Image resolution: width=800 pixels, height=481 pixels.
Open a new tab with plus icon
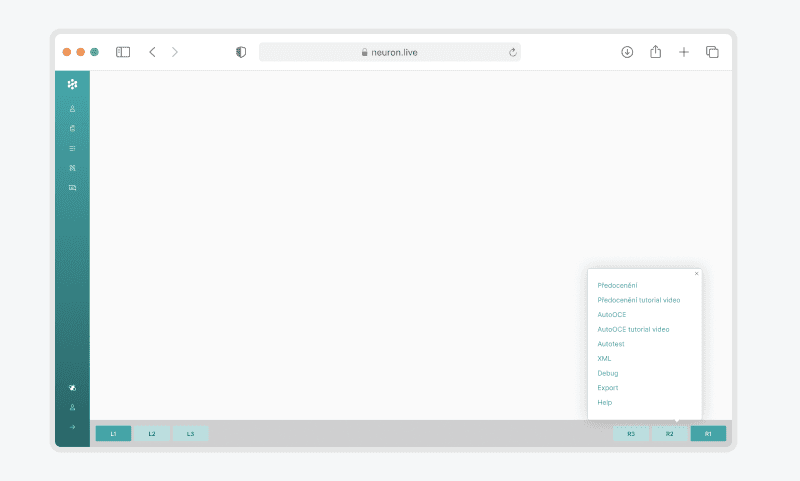pyautogui.click(x=684, y=52)
